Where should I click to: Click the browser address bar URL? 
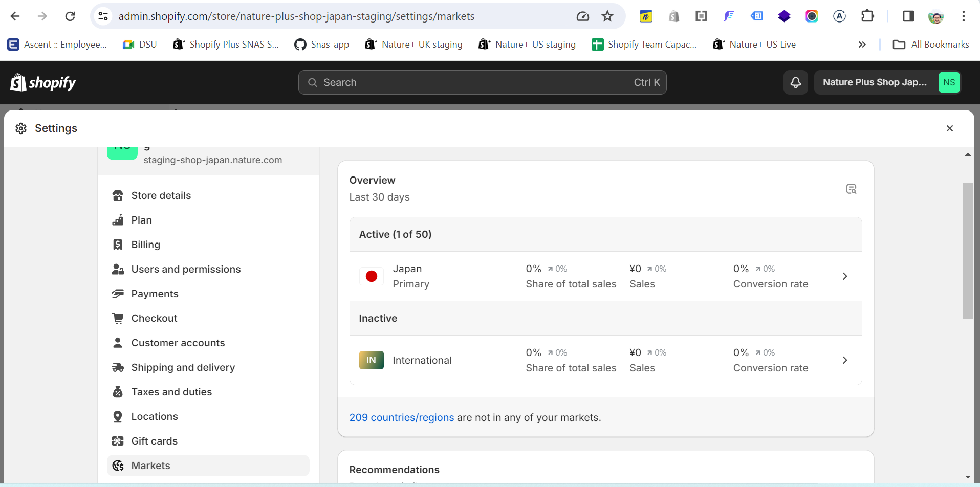(x=296, y=16)
